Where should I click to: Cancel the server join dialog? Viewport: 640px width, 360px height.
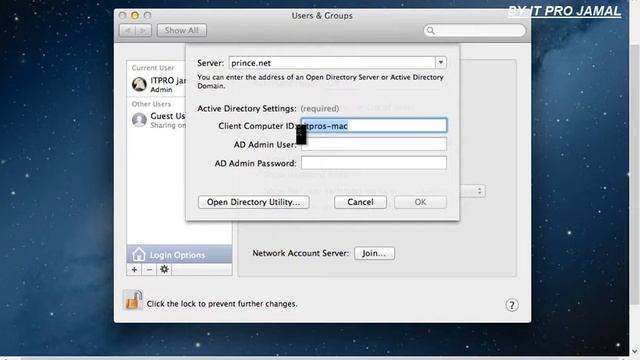[360, 202]
